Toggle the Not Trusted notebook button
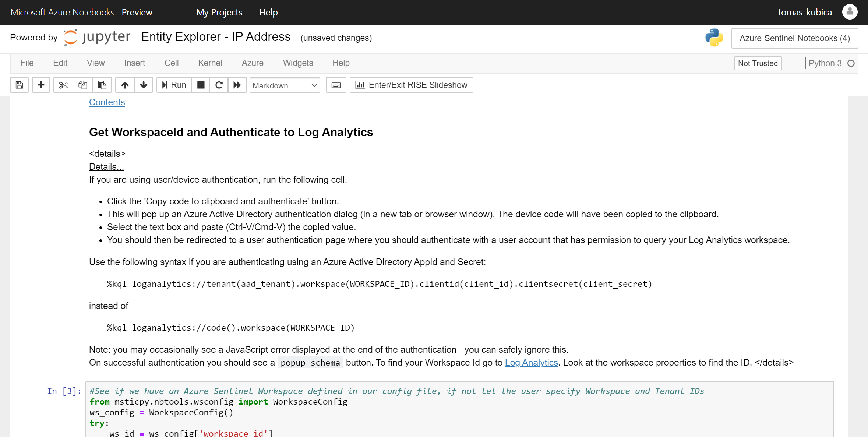Screen dimensions: 868x437 (x=758, y=63)
